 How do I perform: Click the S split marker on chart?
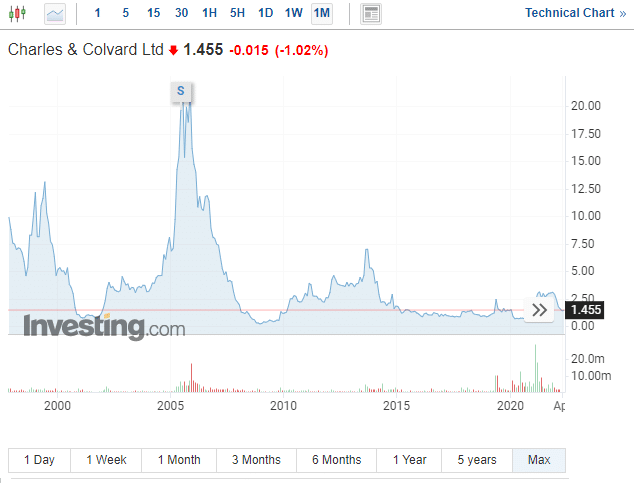click(x=181, y=91)
